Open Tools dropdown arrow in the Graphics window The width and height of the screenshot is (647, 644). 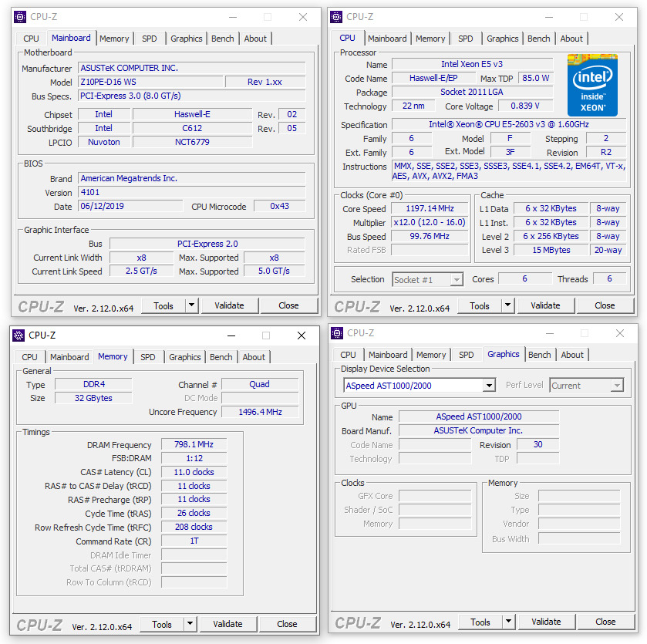508,622
